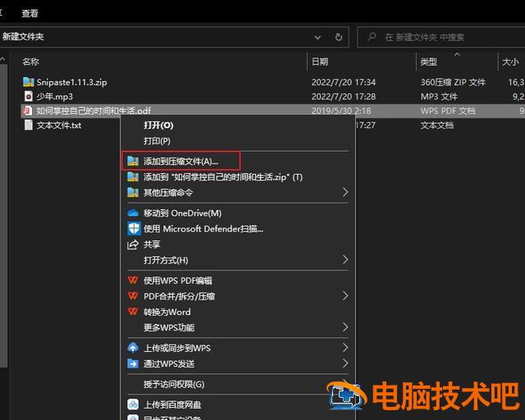Sort by the 大小 column header

[511, 62]
